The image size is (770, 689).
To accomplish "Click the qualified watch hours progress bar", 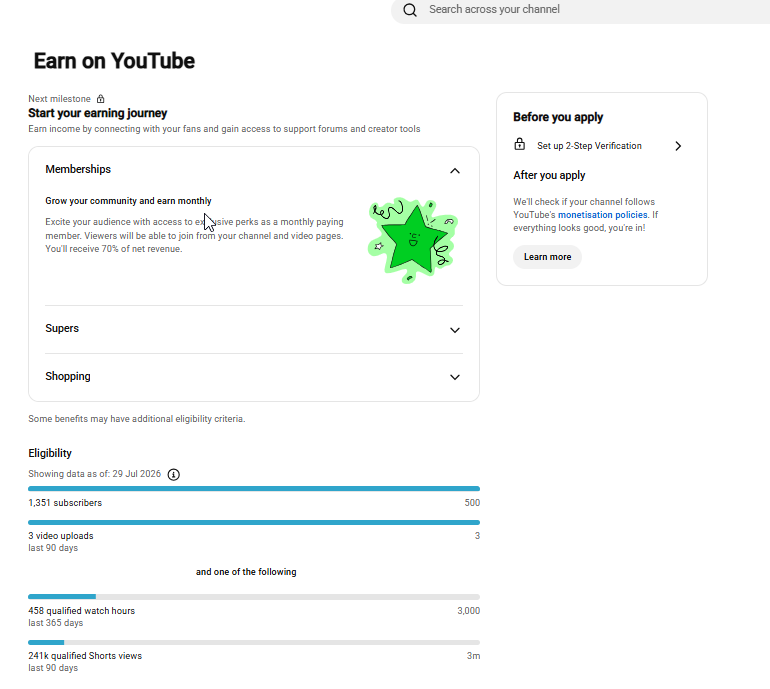I will tap(254, 597).
